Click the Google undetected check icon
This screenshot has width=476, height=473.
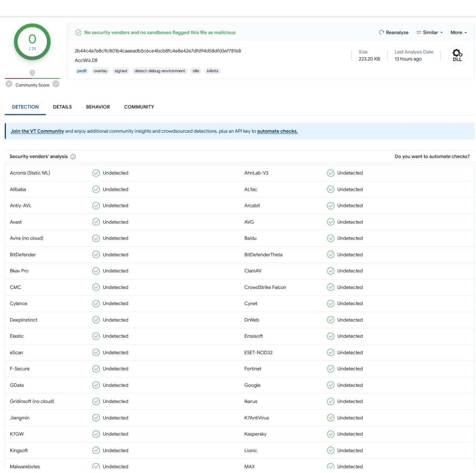330,385
